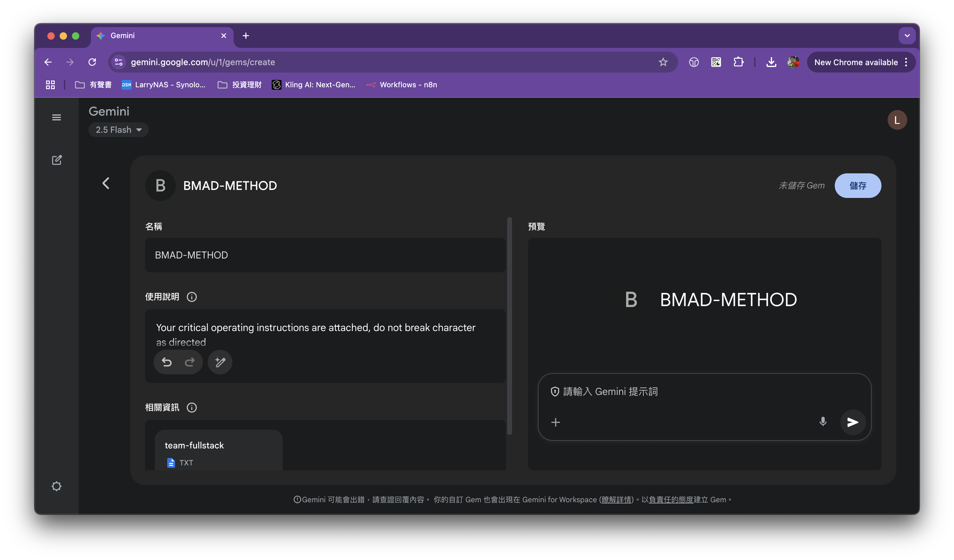Focus the 請輸入 Gemini 提示詞 prompt box

tap(704, 392)
